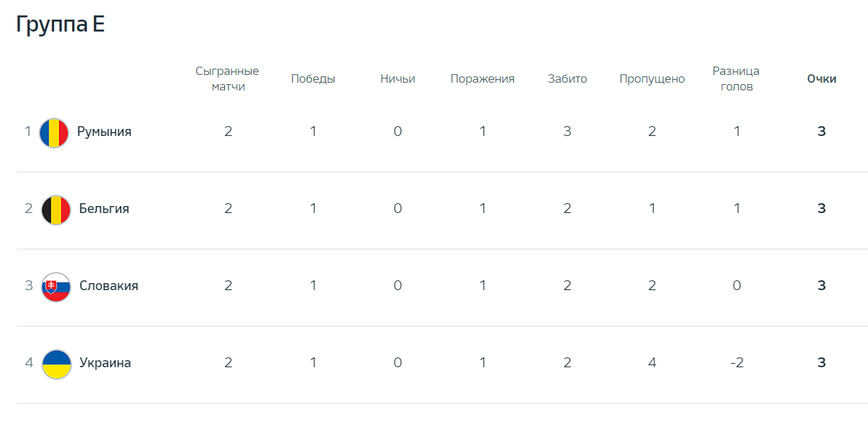Open the Румыния team link
Screen dimensions: 868x431
coord(104,132)
